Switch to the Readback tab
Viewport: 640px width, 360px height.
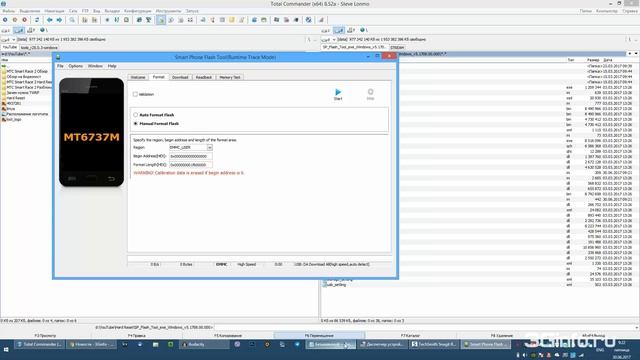(x=204, y=77)
